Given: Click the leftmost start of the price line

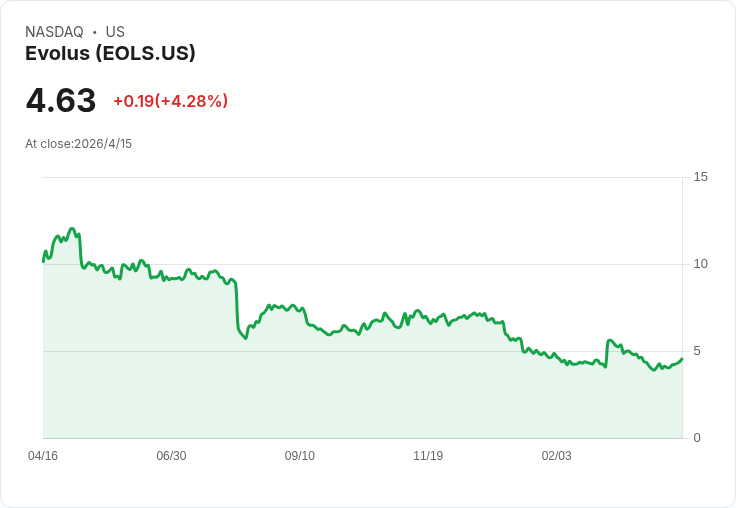Looking at the screenshot, I should pos(43,261).
